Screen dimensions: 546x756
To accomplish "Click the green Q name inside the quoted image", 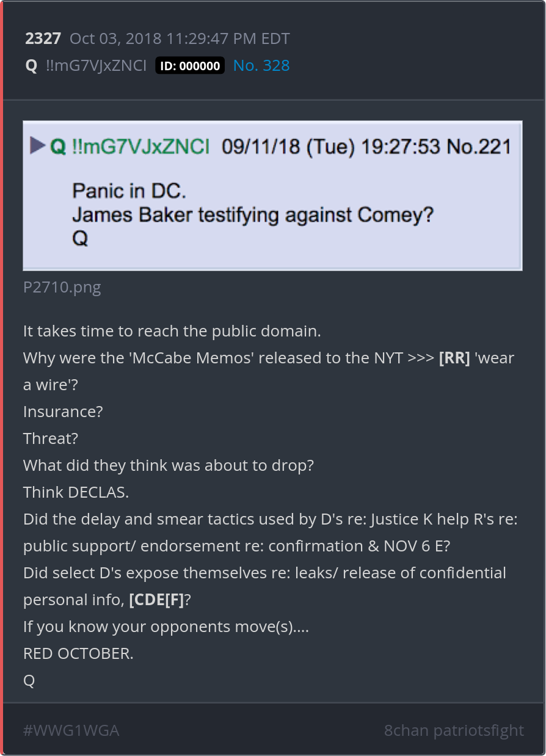I will point(58,146).
